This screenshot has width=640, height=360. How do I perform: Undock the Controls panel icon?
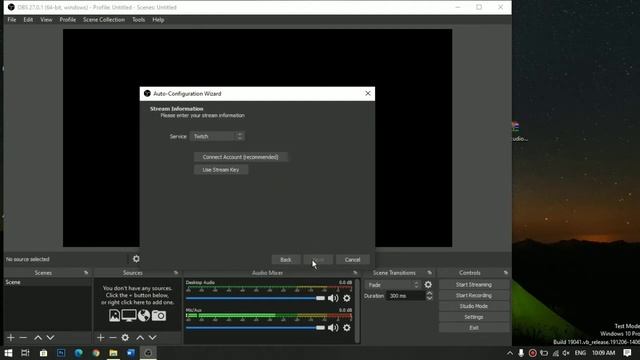click(506, 273)
